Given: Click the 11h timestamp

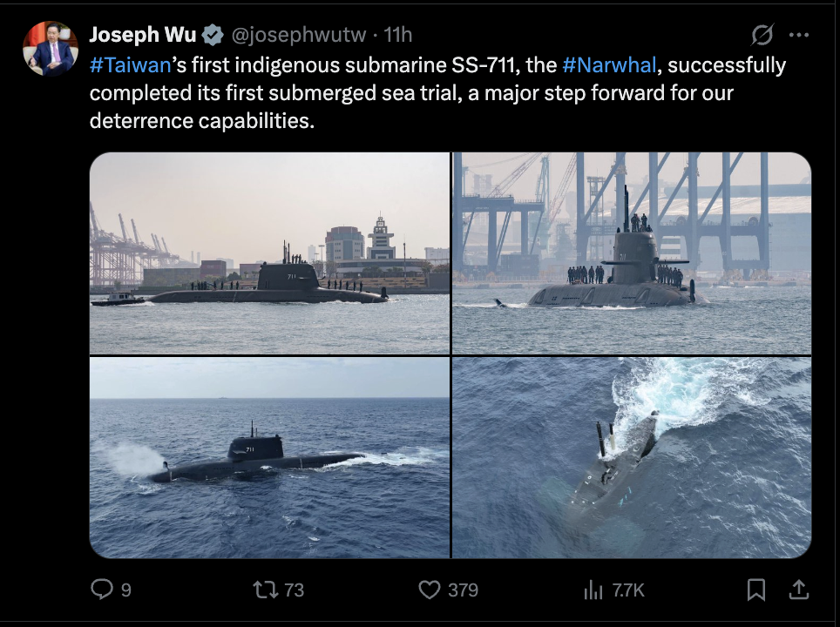Looking at the screenshot, I should (398, 35).
